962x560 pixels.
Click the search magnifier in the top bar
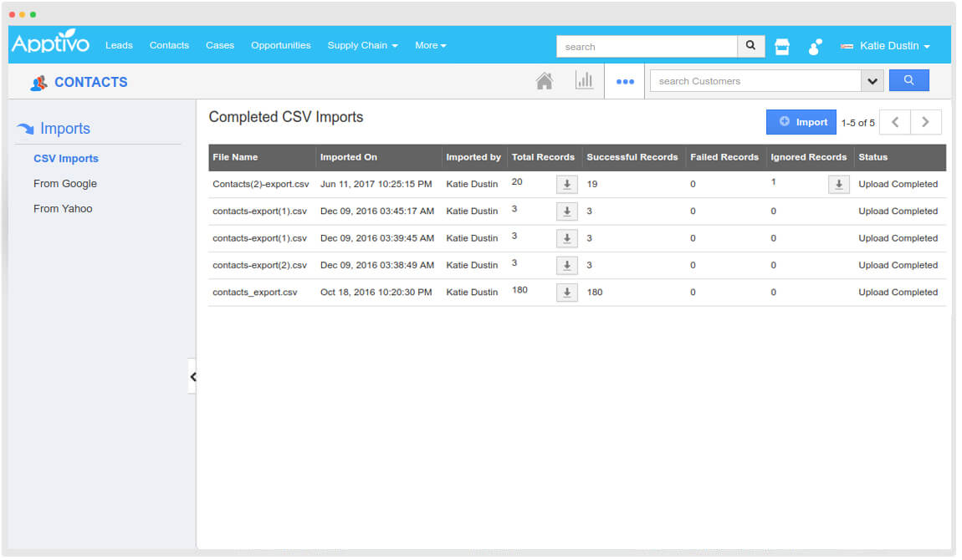tap(750, 46)
